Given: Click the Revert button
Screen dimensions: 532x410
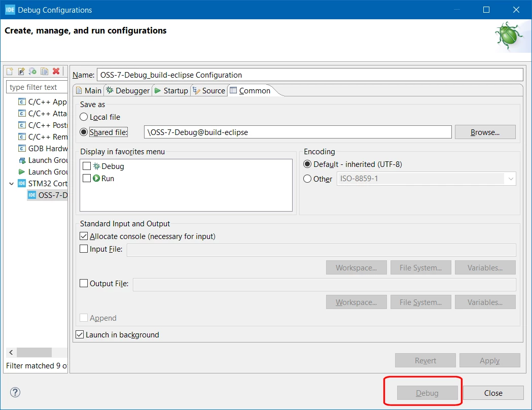Looking at the screenshot, I should 425,360.
